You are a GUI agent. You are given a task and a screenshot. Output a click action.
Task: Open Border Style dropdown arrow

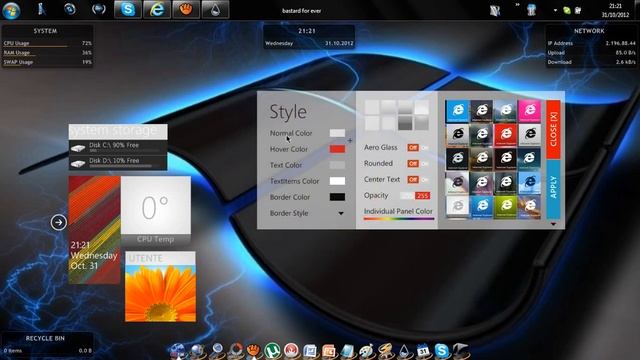click(x=340, y=213)
